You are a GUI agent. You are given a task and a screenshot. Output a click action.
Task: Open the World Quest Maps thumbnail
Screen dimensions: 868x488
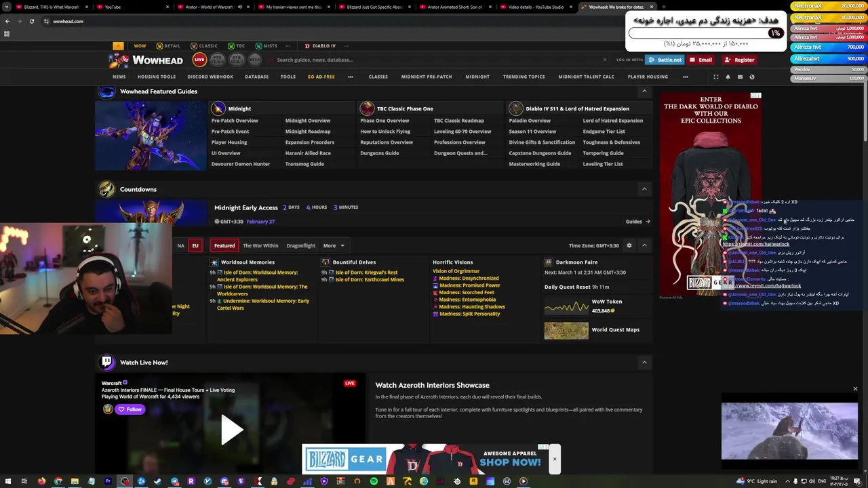pos(566,330)
